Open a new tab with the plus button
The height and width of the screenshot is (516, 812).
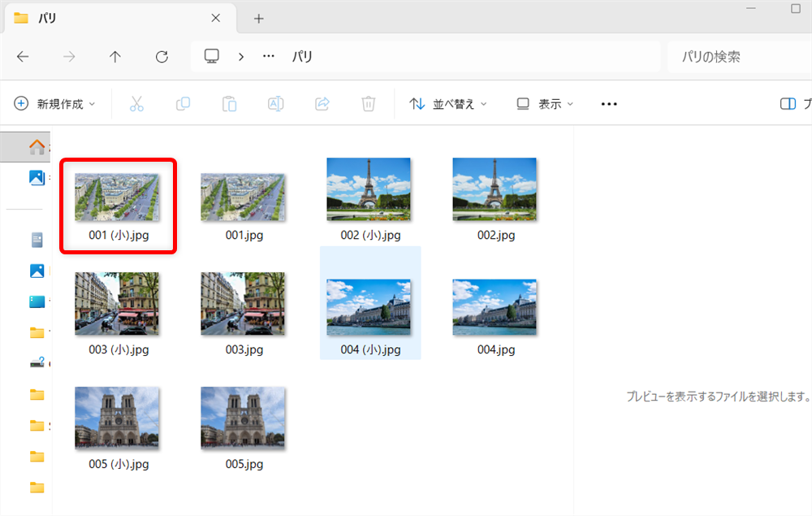257,17
